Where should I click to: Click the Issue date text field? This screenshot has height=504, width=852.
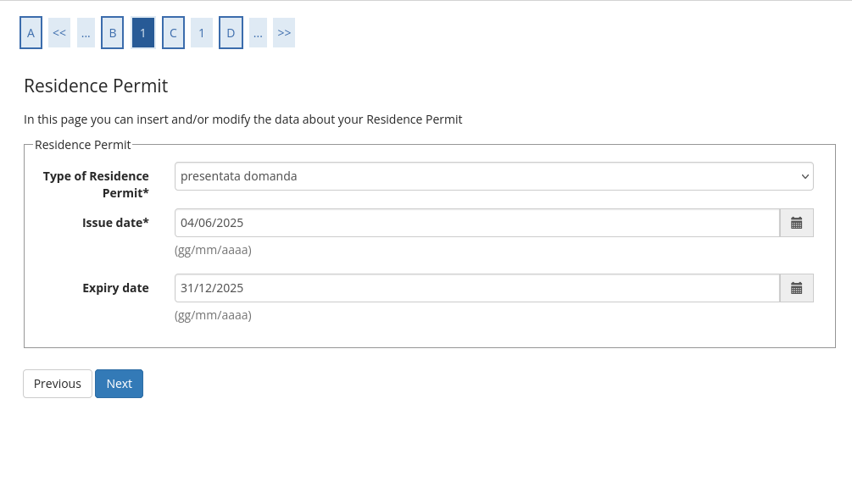tap(476, 223)
